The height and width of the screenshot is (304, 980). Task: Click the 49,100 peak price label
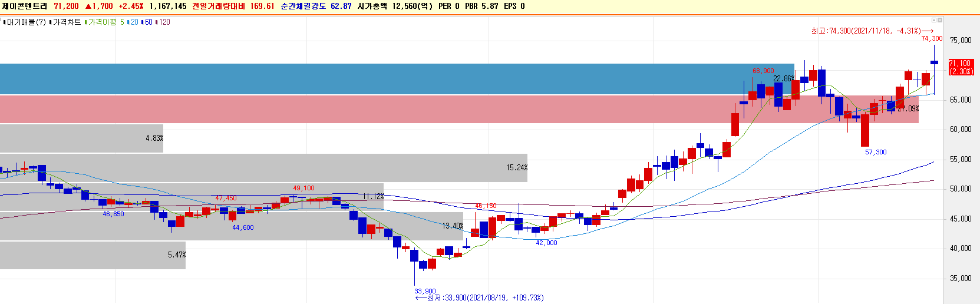304,189
